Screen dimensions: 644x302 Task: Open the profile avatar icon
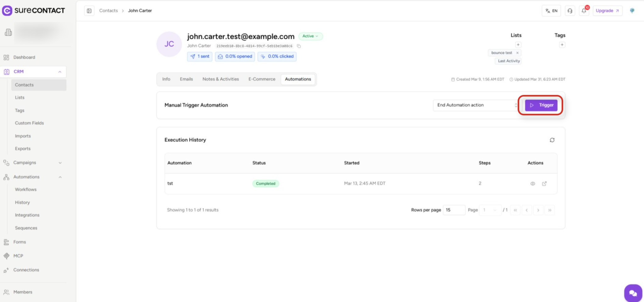pyautogui.click(x=632, y=11)
